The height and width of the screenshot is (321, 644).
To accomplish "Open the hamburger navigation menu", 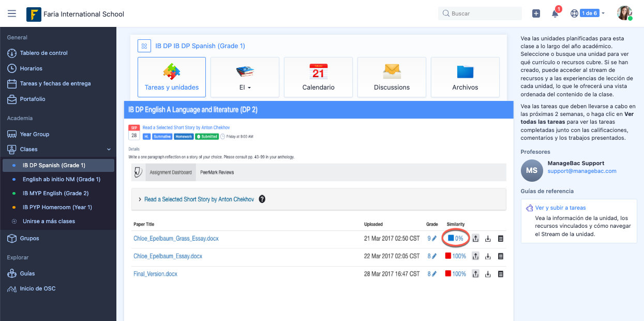I will click(12, 14).
